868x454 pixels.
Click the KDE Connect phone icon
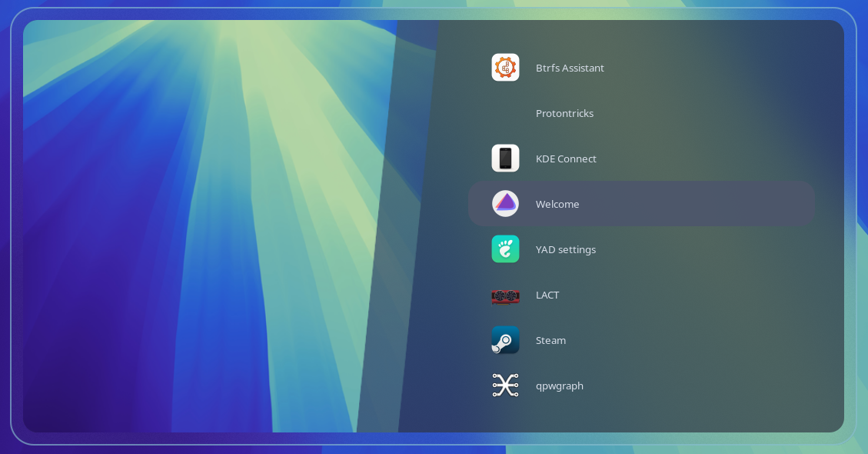point(505,159)
